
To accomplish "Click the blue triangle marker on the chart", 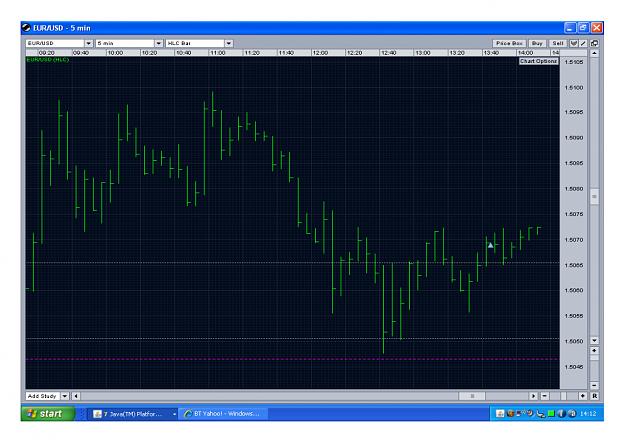I will click(491, 245).
